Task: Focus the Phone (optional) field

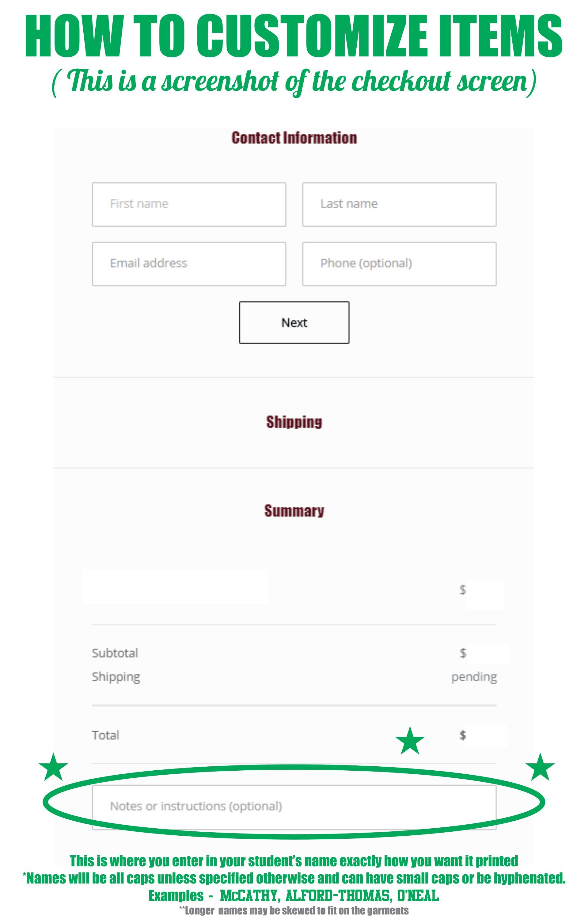Action: click(x=399, y=264)
